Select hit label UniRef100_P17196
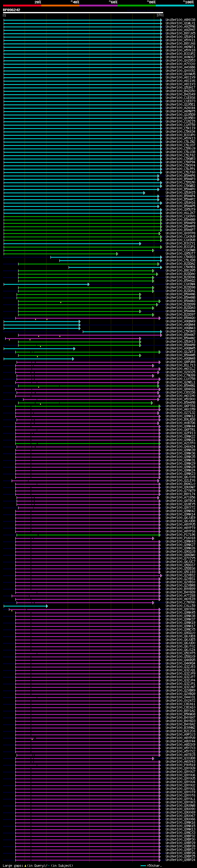 click(180, 535)
